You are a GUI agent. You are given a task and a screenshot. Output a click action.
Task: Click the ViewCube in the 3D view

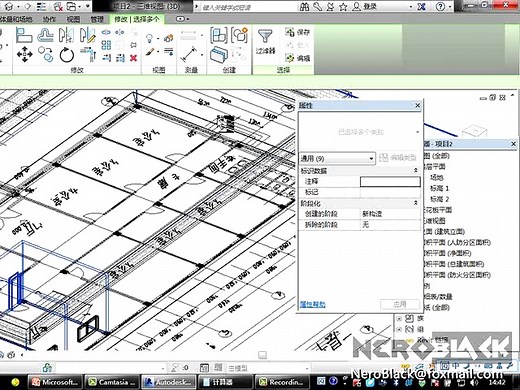(x=474, y=130)
